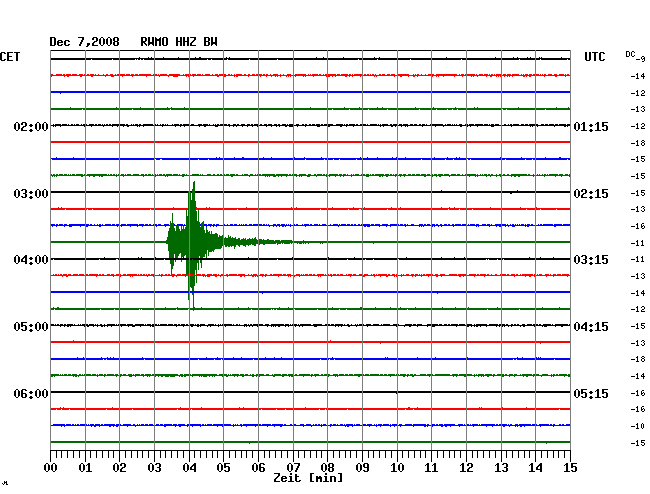
Task: Click minute label 07 on the axis
Action: coord(293,468)
